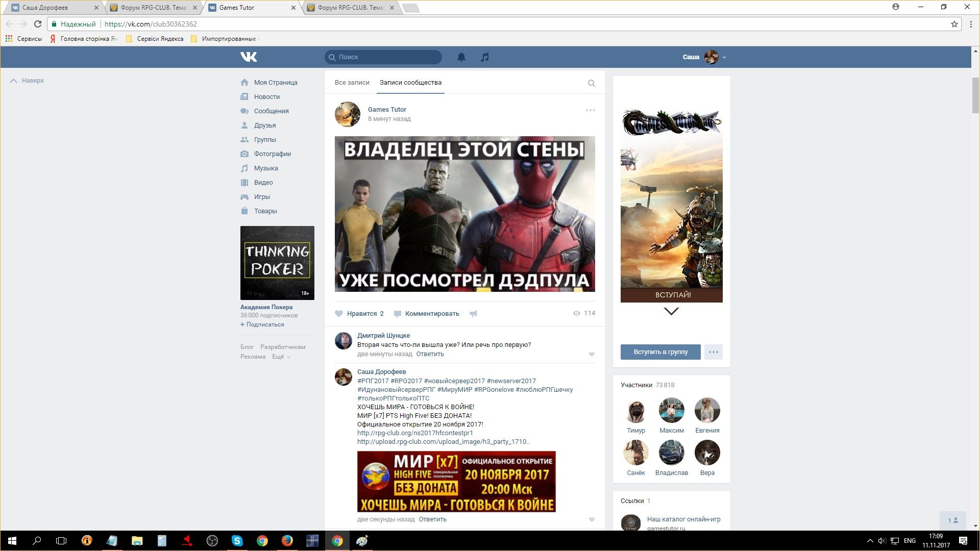Open the notifications bell
Viewport: 980px width, 551px height.
[461, 57]
